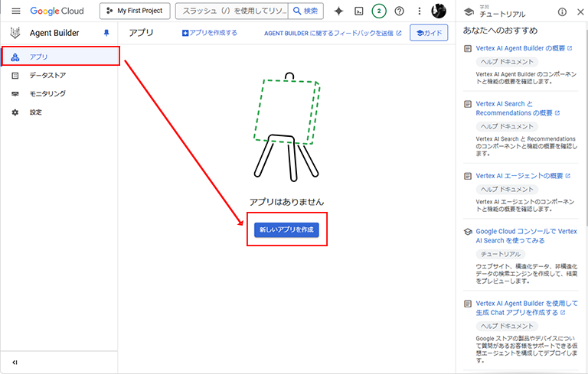This screenshot has width=588, height=374.
Task: Click the チュートリアル chip label
Action: 501,254
